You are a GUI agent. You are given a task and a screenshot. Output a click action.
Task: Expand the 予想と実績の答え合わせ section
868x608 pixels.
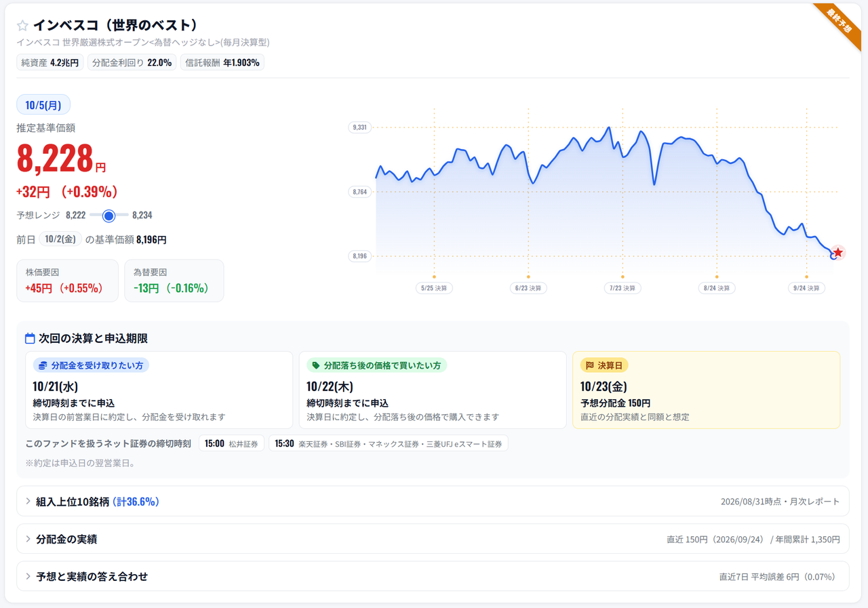tap(433, 577)
